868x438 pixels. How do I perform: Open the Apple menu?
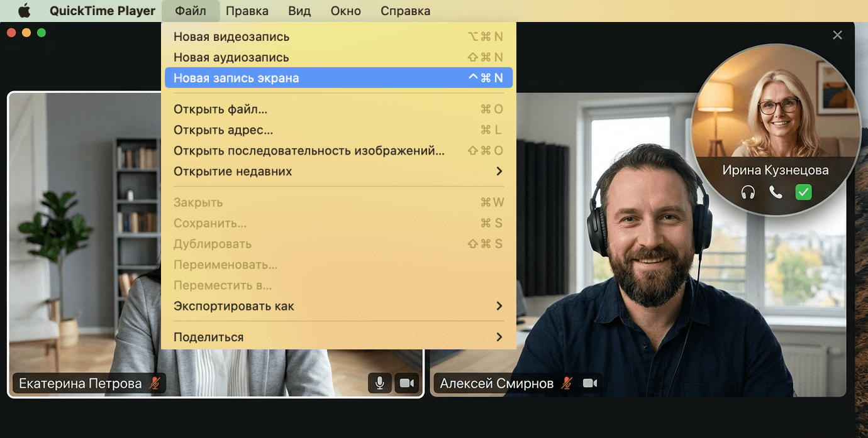pos(24,11)
